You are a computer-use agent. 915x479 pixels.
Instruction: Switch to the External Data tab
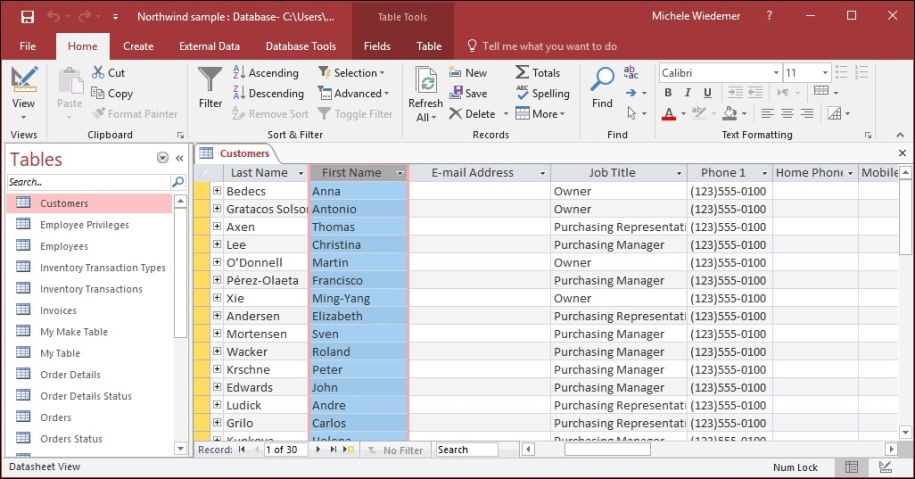point(209,46)
